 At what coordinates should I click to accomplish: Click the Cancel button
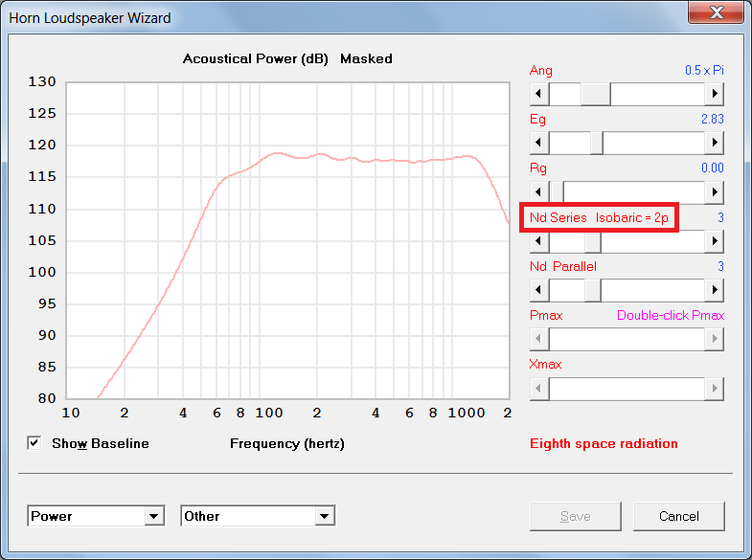tap(678, 516)
